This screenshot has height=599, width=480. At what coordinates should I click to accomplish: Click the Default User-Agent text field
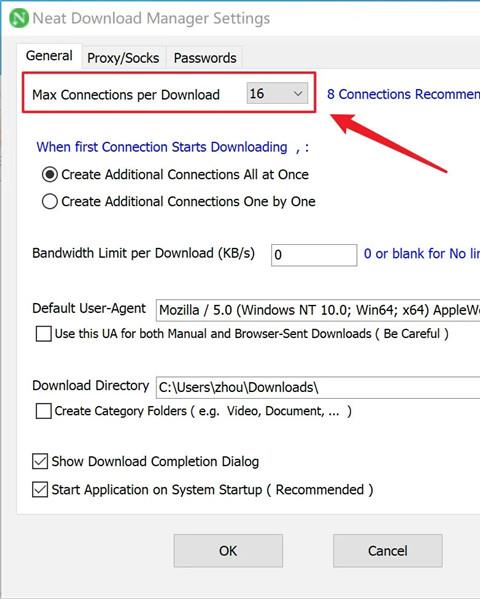tap(318, 310)
